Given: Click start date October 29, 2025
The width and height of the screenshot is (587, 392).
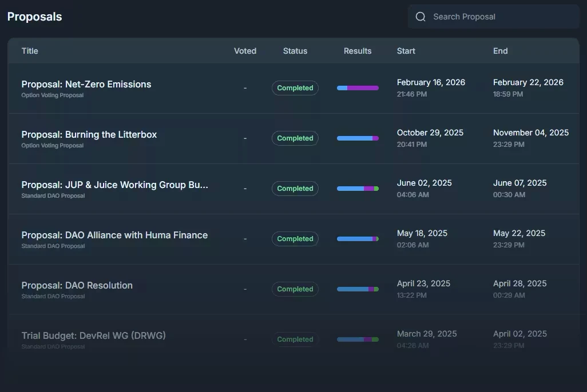Looking at the screenshot, I should point(430,133).
